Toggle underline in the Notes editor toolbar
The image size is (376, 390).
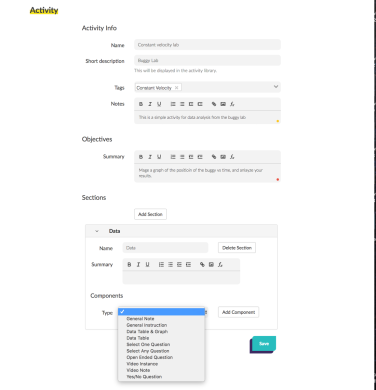pos(159,104)
